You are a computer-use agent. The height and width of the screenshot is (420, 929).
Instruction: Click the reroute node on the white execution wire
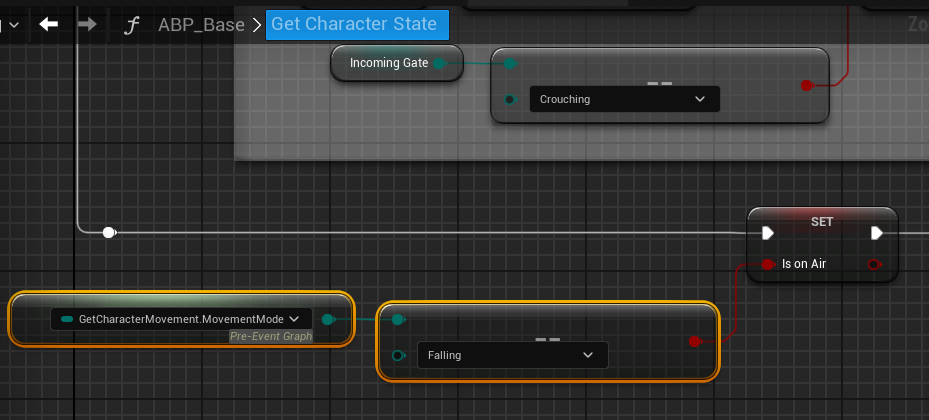tap(109, 233)
